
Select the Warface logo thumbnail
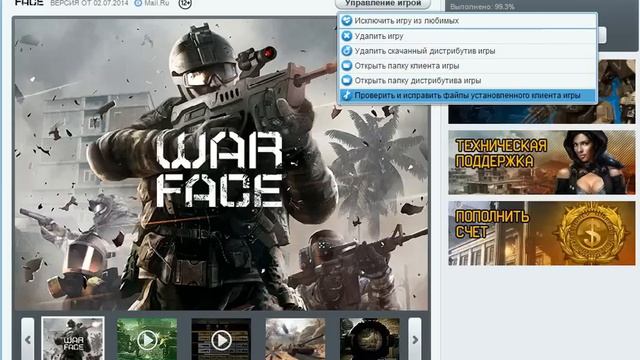click(73, 339)
